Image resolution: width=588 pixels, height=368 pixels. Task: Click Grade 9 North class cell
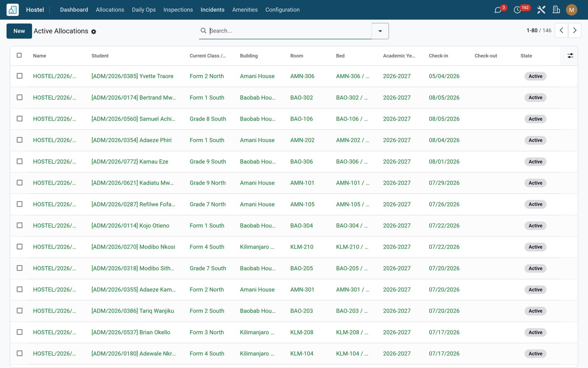[x=208, y=183]
